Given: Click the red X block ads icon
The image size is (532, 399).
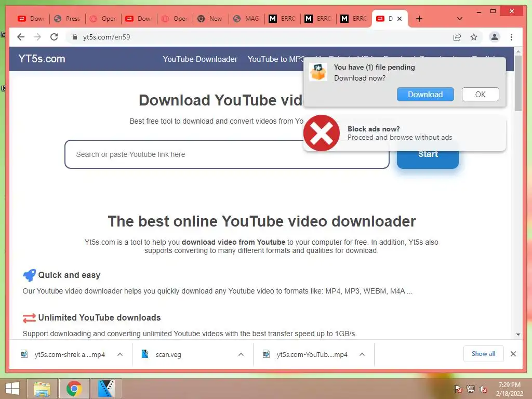Looking at the screenshot, I should coord(321,133).
